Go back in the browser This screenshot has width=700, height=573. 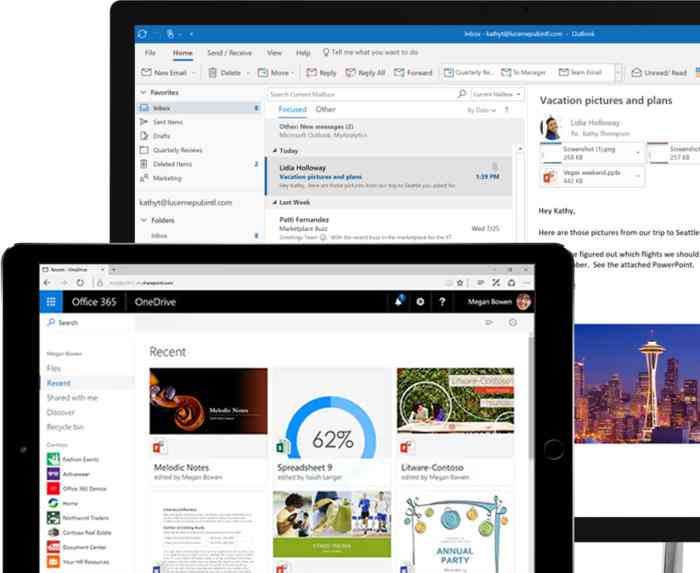pos(47,282)
